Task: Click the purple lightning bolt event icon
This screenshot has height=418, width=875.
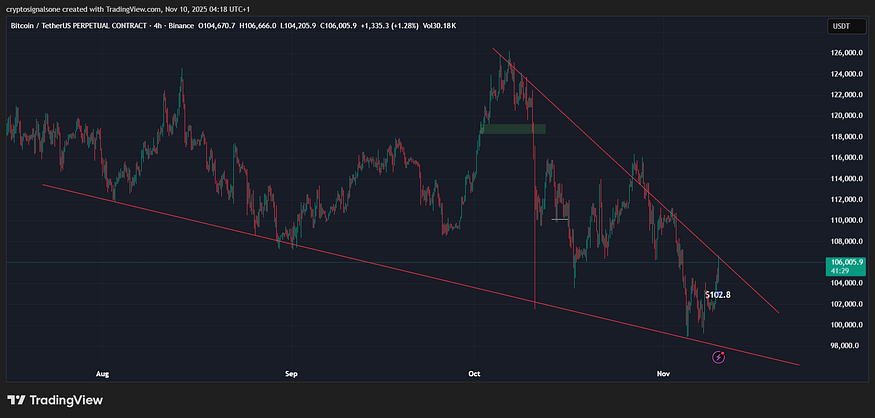Action: (718, 356)
